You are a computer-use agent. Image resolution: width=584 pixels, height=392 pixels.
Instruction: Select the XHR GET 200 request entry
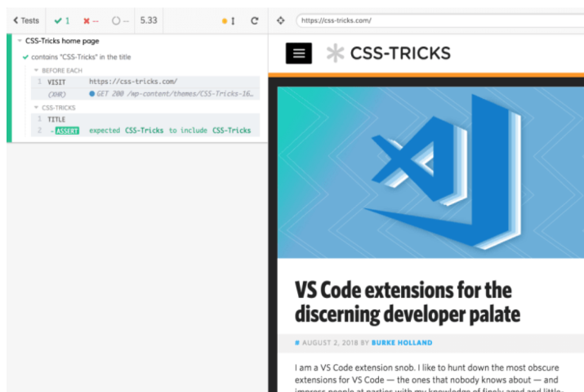172,94
